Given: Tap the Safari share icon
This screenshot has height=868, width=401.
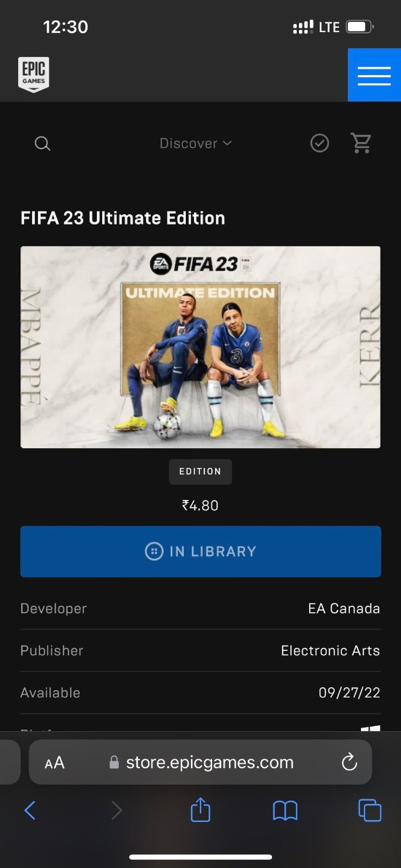Looking at the screenshot, I should (200, 810).
